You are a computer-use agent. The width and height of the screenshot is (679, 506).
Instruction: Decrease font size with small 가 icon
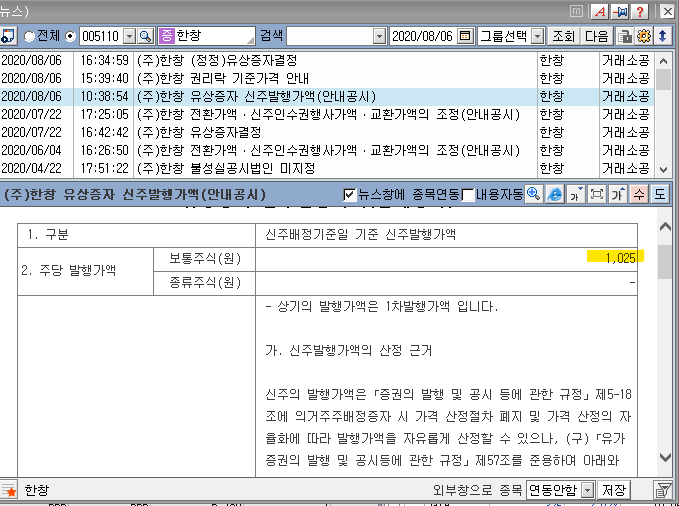pos(576,194)
